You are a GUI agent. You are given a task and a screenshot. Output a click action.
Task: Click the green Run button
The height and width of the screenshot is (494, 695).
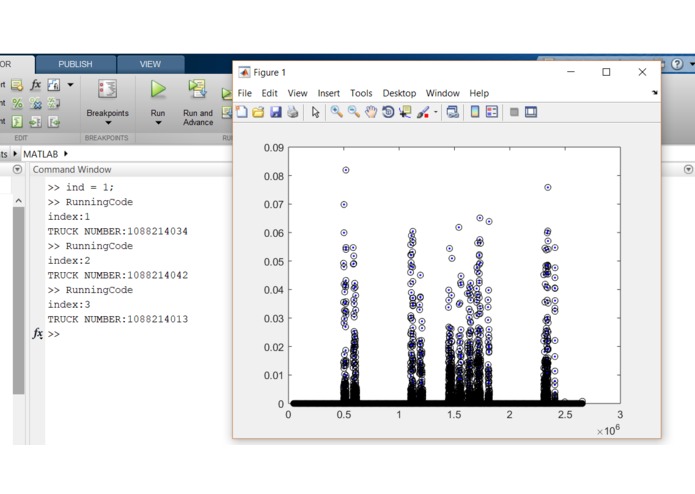point(157,89)
